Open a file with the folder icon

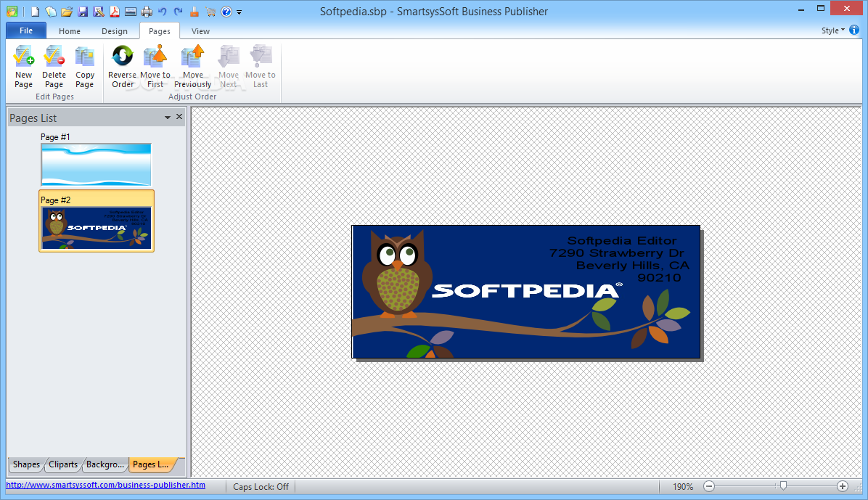click(67, 11)
